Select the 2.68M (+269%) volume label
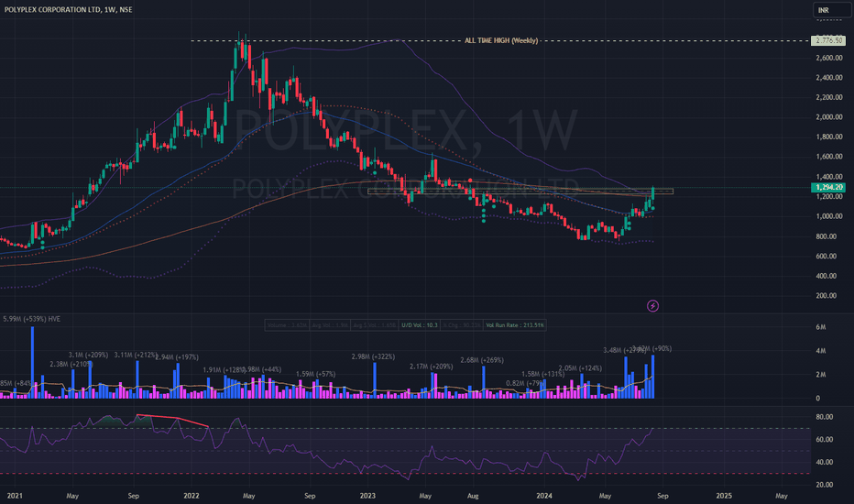 [482, 360]
